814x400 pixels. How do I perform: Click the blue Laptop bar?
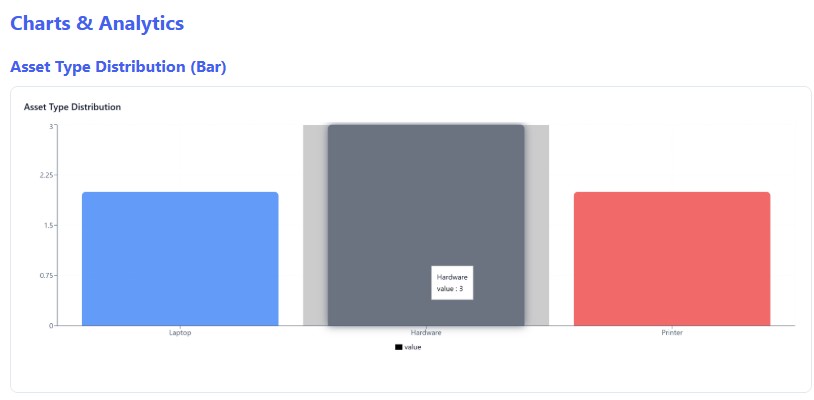[x=180, y=258]
